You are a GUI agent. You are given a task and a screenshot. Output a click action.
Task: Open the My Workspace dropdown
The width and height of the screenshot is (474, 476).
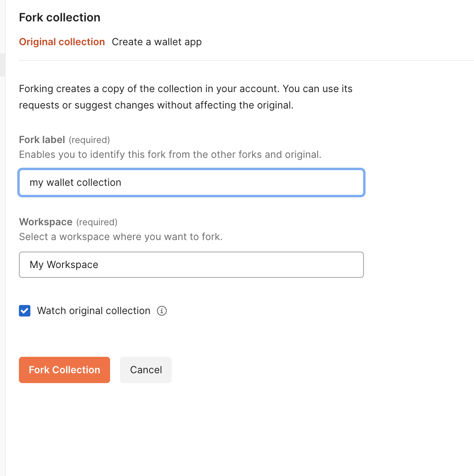(191, 265)
